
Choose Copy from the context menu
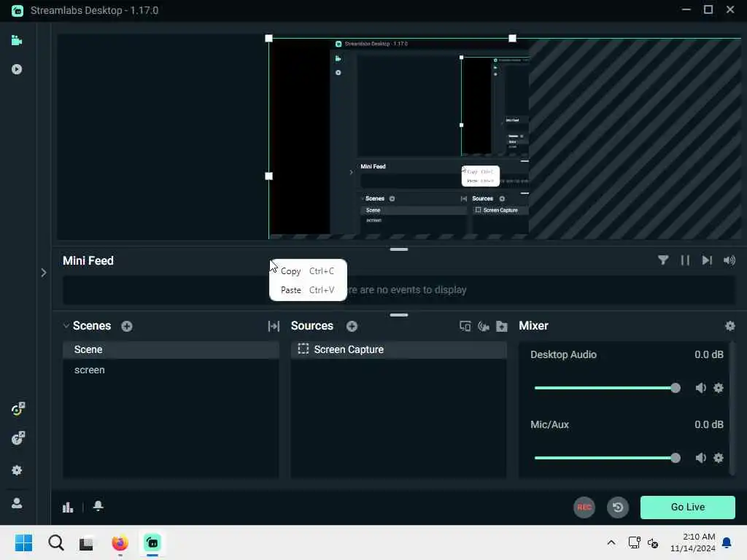tap(308, 271)
